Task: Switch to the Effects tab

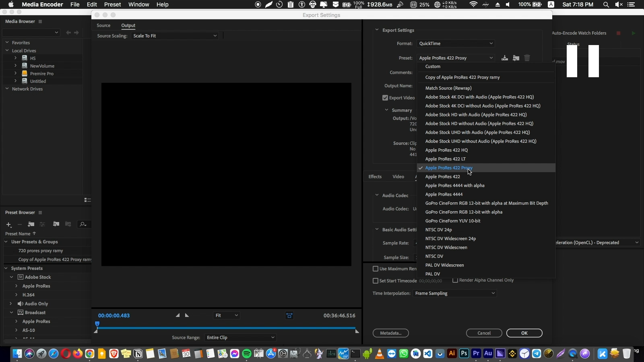Action: click(375, 177)
